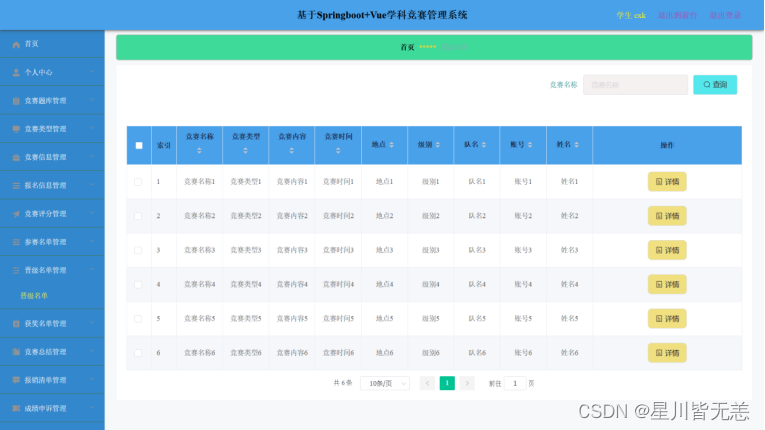Click the icon beside 竞赛题库管理
This screenshot has width=765, height=430.
[x=16, y=101]
